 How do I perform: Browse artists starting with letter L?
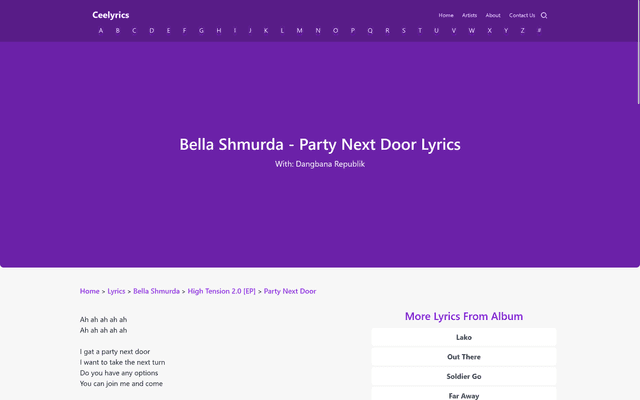click(282, 31)
